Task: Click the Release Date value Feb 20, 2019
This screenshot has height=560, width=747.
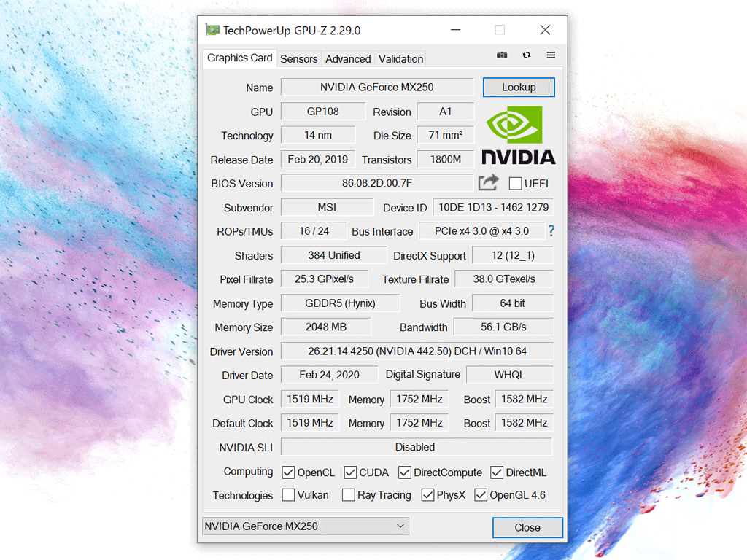Action: point(318,160)
